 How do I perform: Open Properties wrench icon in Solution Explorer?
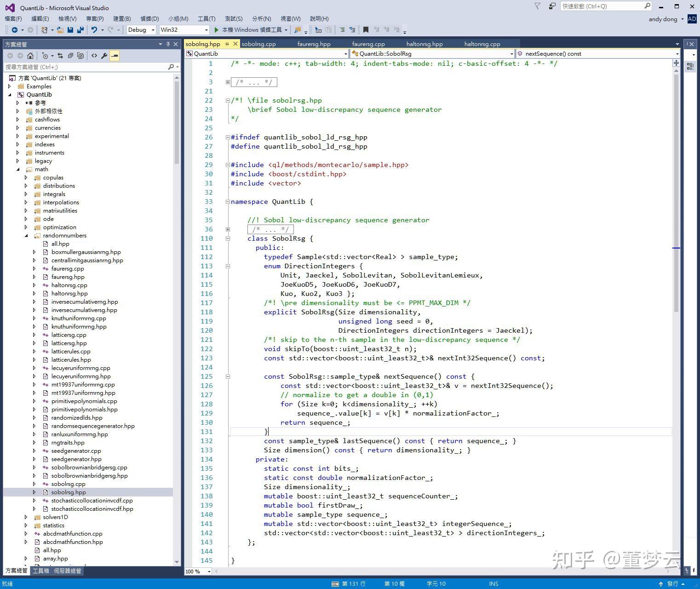click(x=104, y=56)
